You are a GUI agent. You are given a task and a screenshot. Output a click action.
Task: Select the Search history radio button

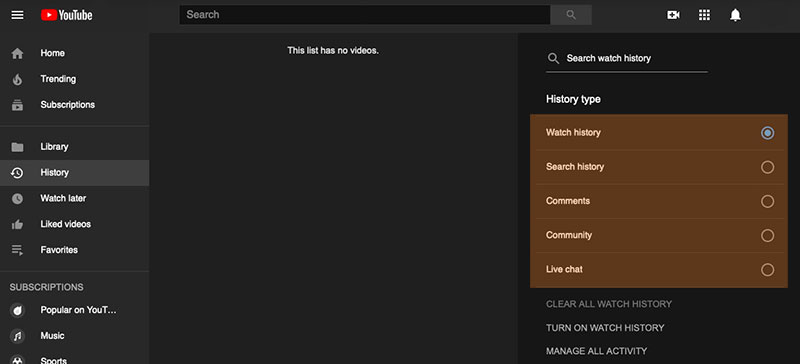coord(767,167)
